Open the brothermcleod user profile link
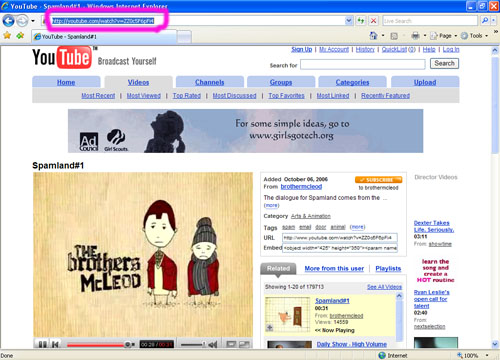The width and height of the screenshot is (500, 360). coord(301,187)
